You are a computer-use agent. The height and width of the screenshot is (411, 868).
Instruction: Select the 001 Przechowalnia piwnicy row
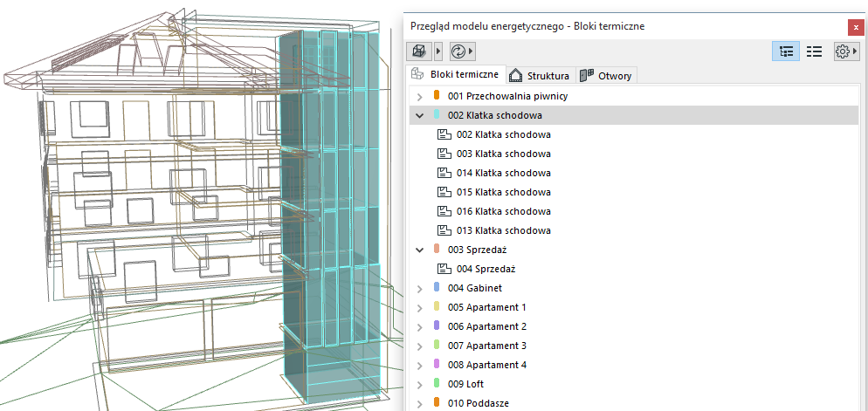pyautogui.click(x=634, y=96)
